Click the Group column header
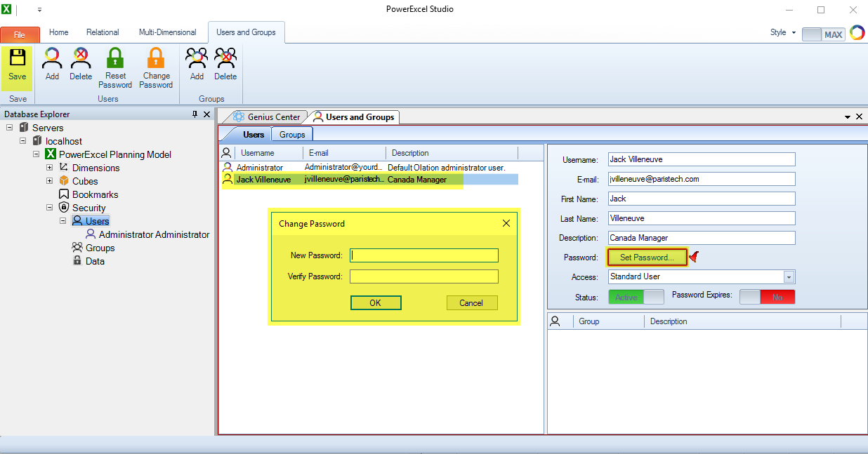 point(610,321)
